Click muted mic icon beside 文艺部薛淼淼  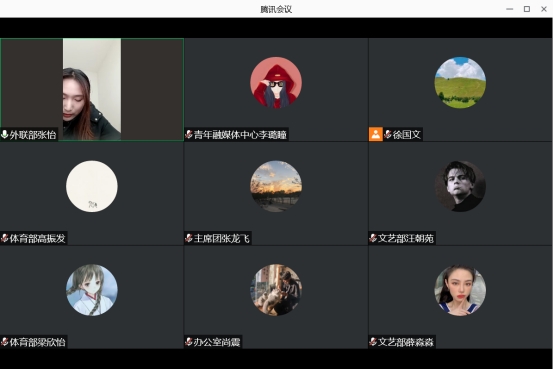(373, 342)
